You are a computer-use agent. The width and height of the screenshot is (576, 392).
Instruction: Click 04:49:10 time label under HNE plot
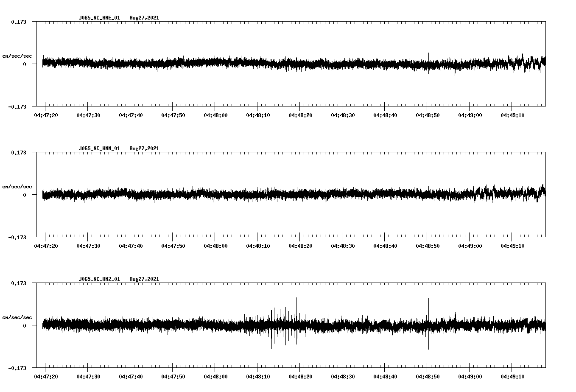coord(512,115)
